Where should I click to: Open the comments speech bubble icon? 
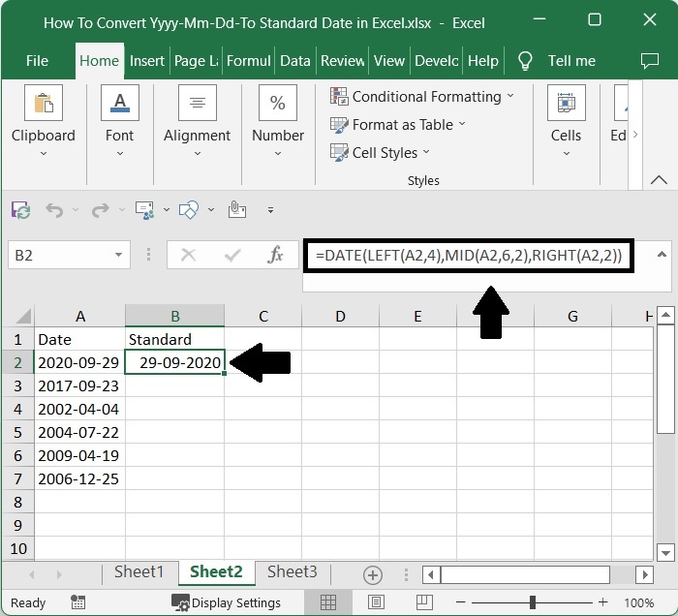coord(650,60)
